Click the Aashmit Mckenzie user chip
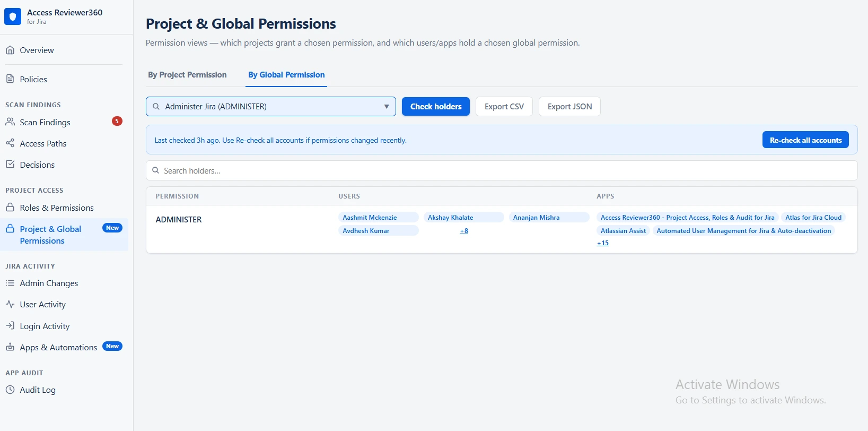The image size is (868, 431). (379, 217)
